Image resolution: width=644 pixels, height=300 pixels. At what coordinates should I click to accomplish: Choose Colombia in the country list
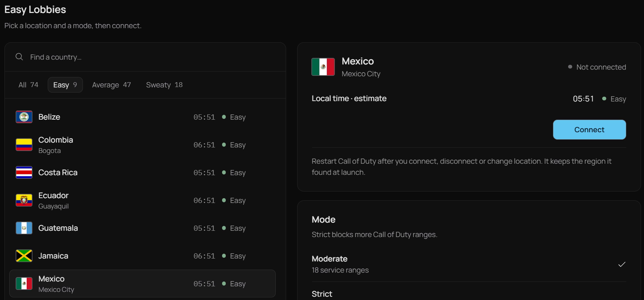[142, 145]
